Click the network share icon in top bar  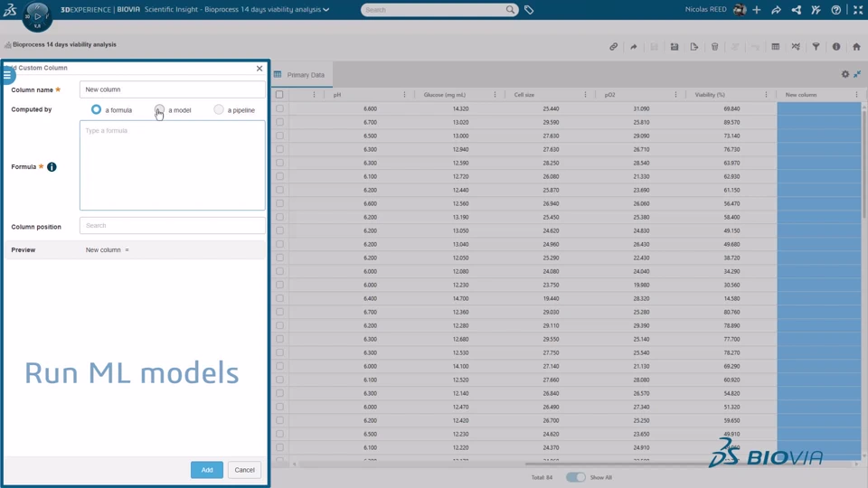pos(796,10)
